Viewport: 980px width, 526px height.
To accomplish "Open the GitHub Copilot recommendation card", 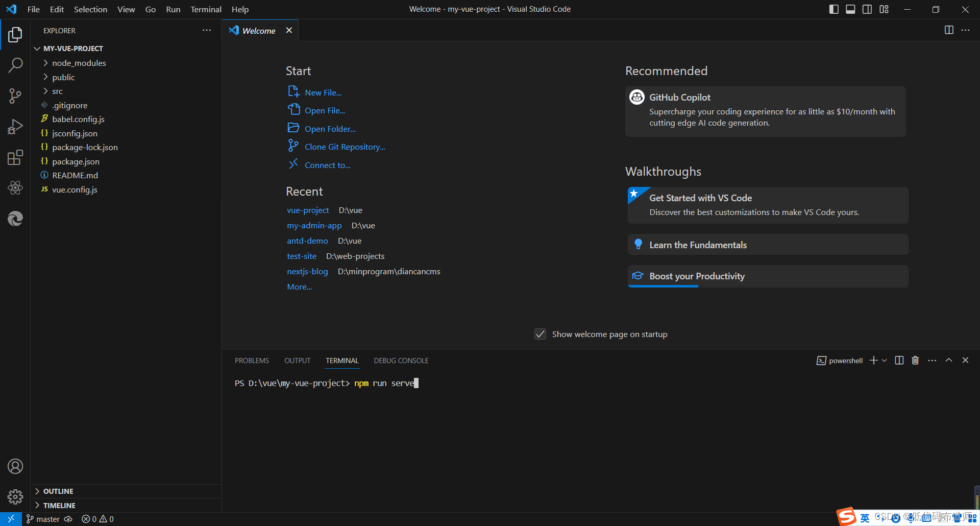I will 766,111.
